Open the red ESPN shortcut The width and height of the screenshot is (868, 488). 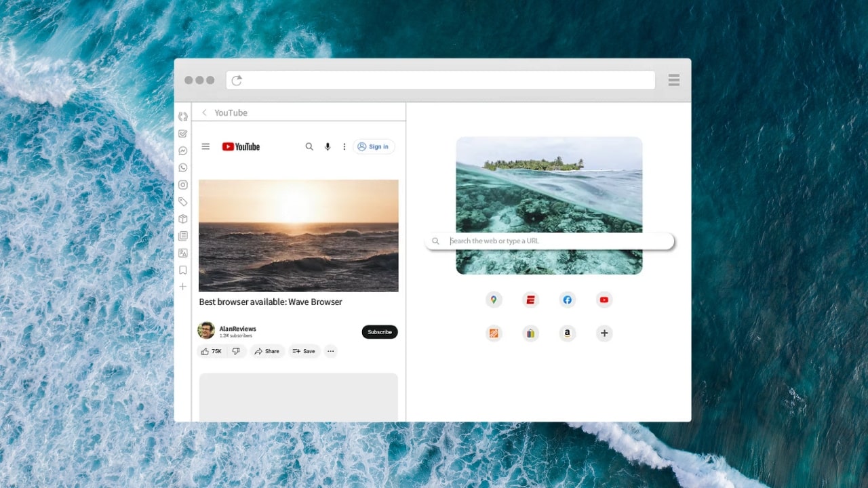[x=530, y=300]
